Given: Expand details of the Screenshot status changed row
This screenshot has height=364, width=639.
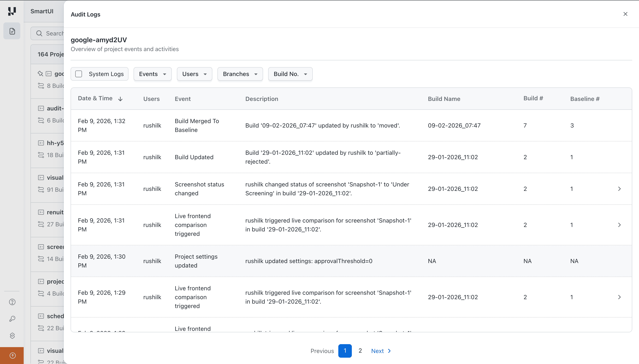Looking at the screenshot, I should click(620, 189).
